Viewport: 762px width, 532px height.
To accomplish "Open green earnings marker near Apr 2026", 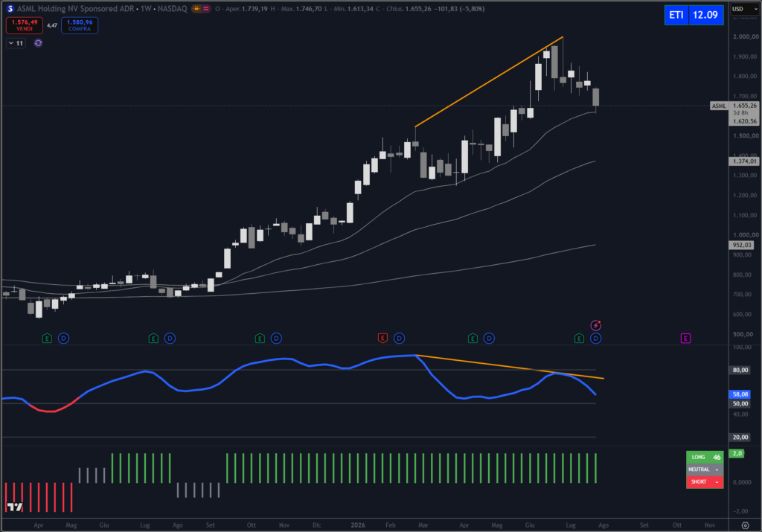I will (473, 338).
